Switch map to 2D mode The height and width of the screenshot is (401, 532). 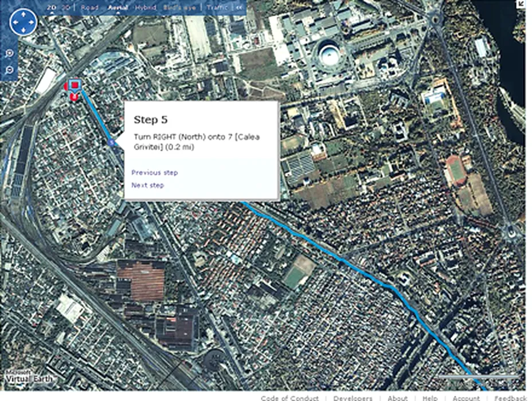point(51,7)
